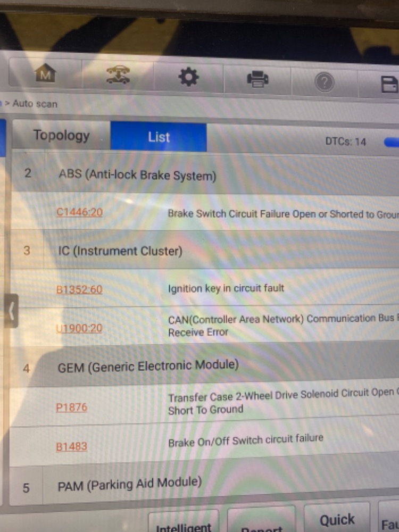Click the save data icon

click(x=389, y=85)
